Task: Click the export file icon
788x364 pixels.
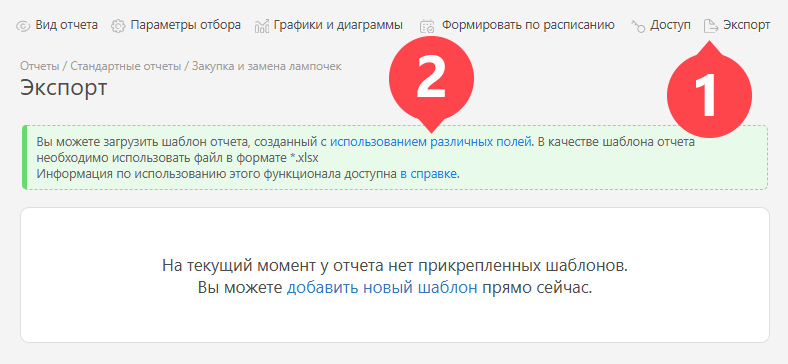Action: pyautogui.click(x=711, y=26)
